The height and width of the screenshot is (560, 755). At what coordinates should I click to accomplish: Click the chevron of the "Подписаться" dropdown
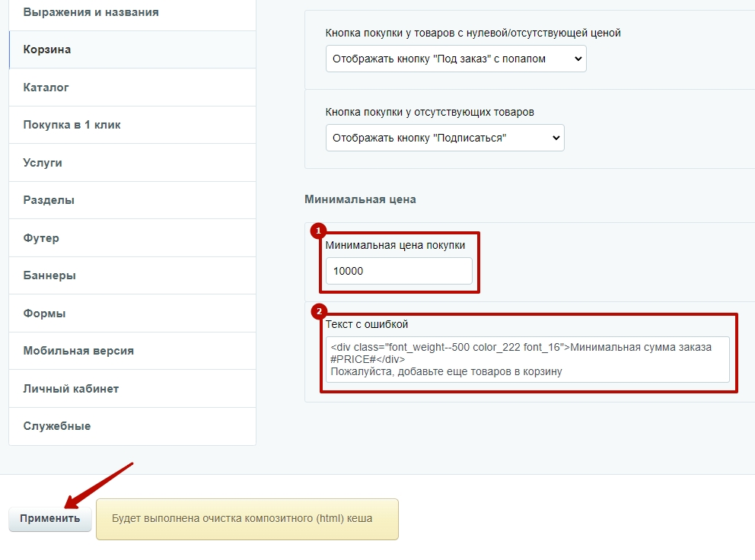click(x=556, y=138)
